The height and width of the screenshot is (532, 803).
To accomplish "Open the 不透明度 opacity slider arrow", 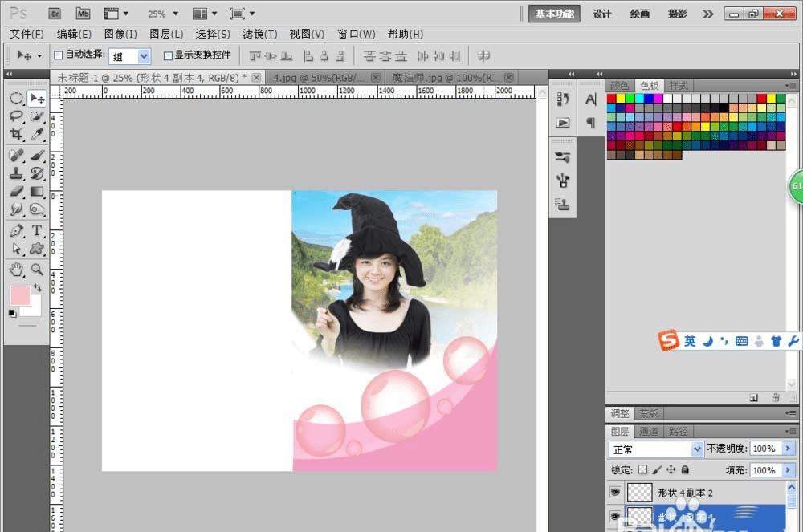I will coord(789,449).
